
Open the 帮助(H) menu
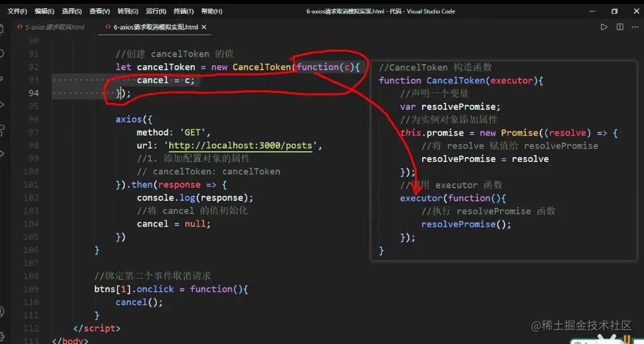[212, 11]
